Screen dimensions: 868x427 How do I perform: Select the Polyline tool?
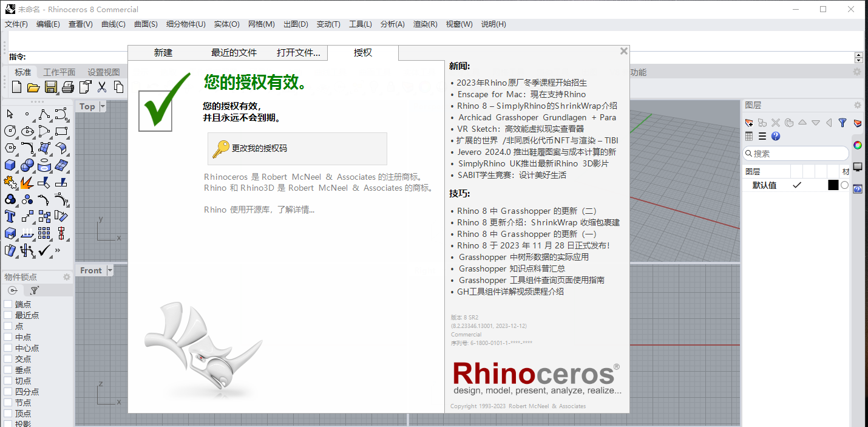click(44, 114)
